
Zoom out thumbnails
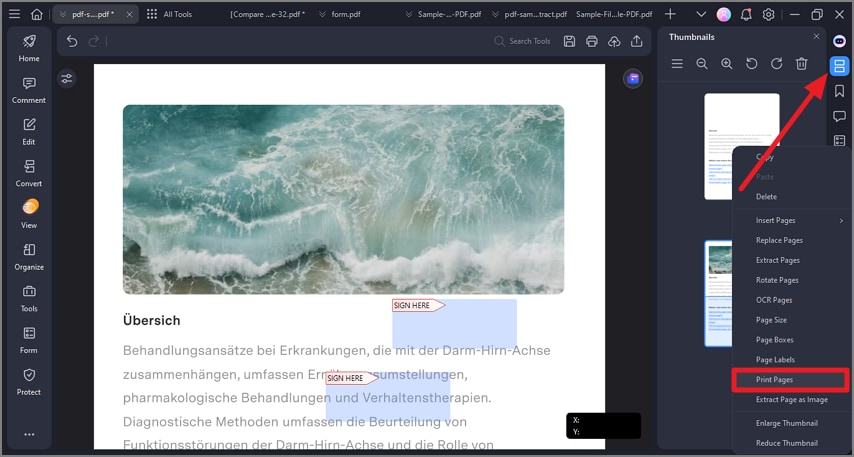(x=702, y=64)
